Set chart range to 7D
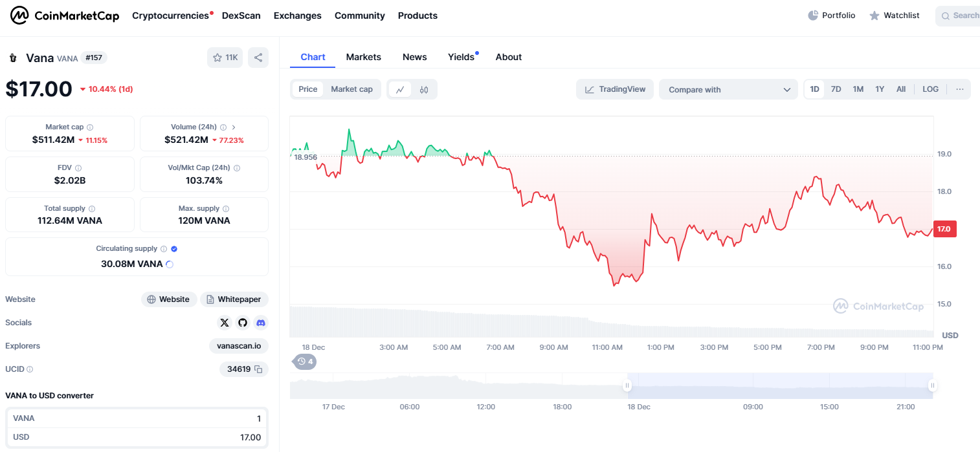This screenshot has width=980, height=452. [x=836, y=89]
